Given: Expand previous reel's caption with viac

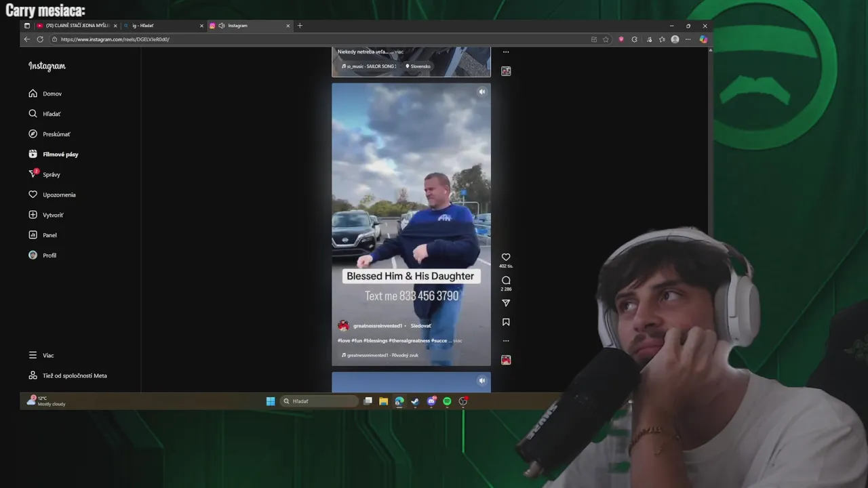Looking at the screenshot, I should (399, 52).
